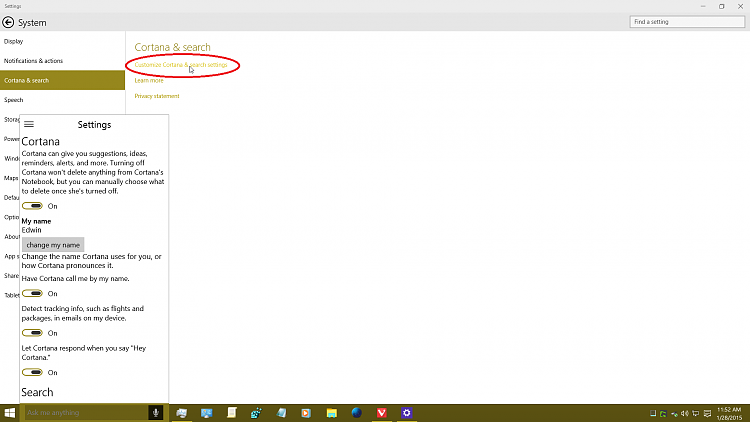The height and width of the screenshot is (422, 750).
Task: Toggle 'Have Cortana call me by my name'
Action: click(32, 293)
